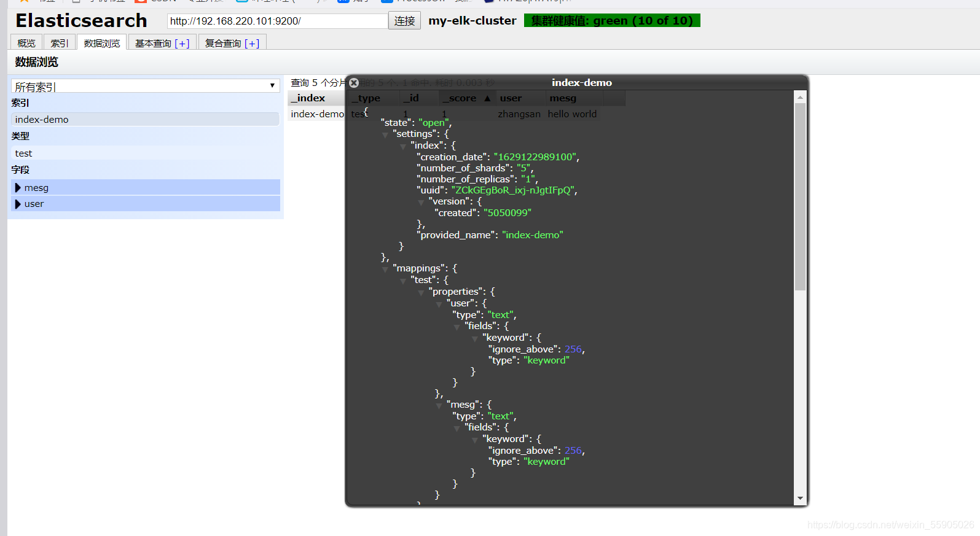Click the popup vertical scrollbar thumb
The height and width of the screenshot is (536, 980).
click(x=800, y=196)
